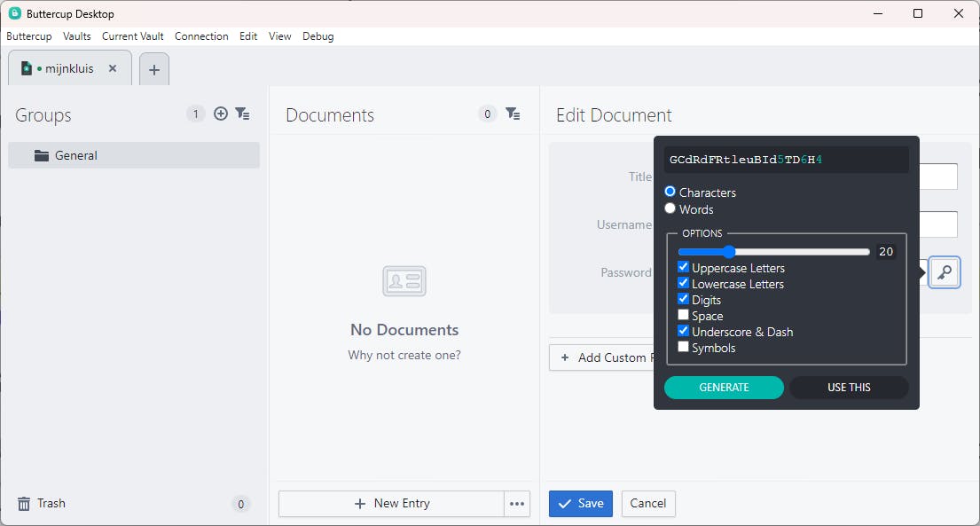Close the Buttercup Desktop window
Image resolution: width=980 pixels, height=526 pixels.
tap(958, 13)
